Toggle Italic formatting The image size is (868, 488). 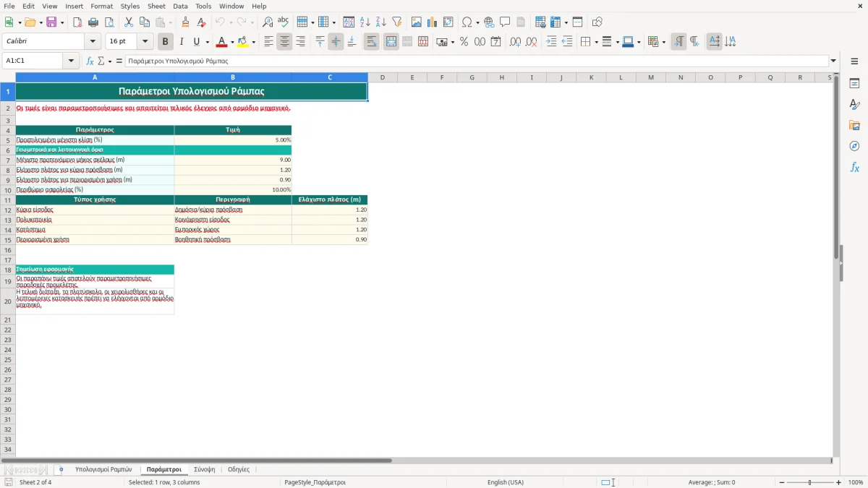(x=182, y=42)
